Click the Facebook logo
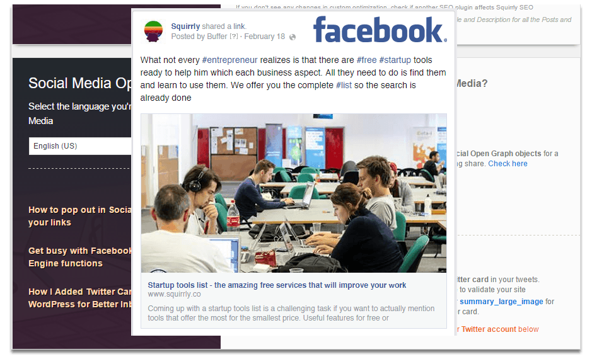This screenshot has height=364, width=592. tap(380, 30)
